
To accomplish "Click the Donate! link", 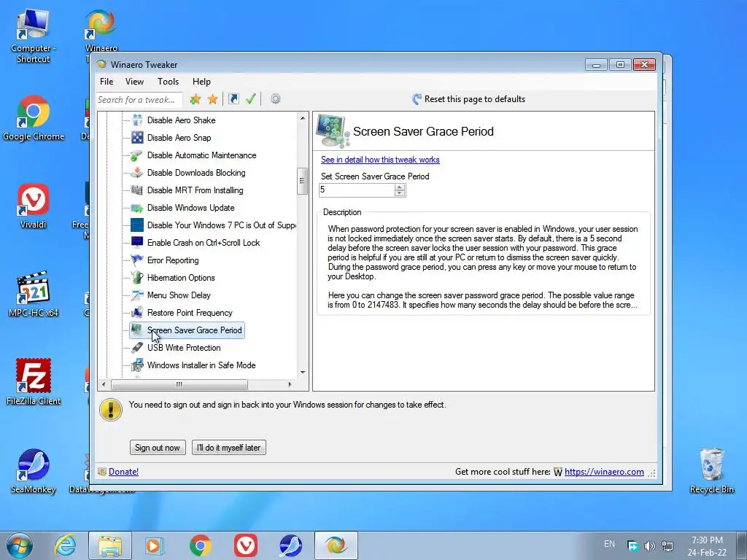I will pos(123,472).
